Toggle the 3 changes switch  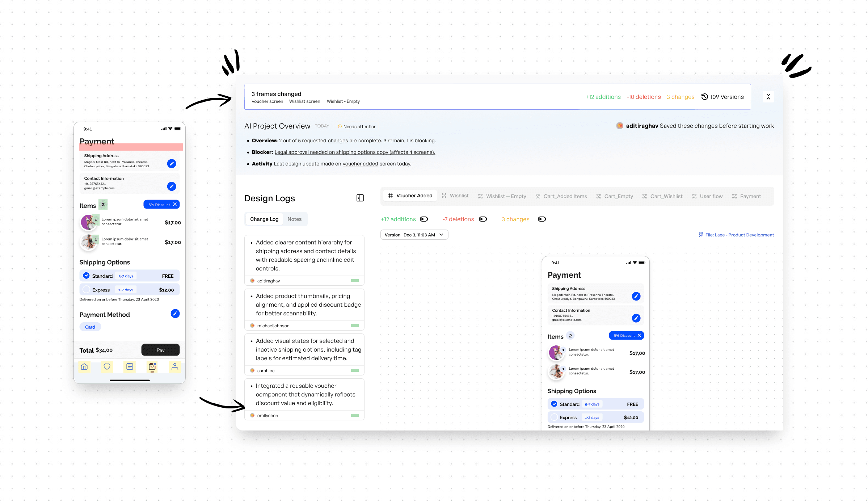542,219
